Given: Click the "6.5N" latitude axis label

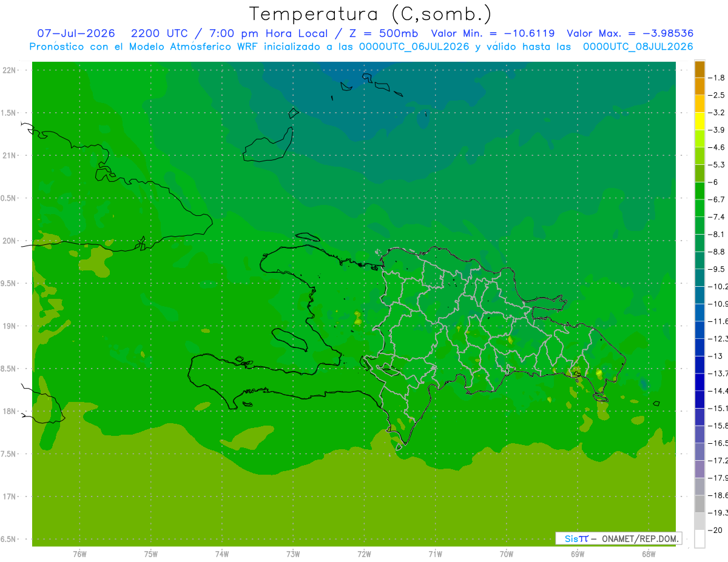Looking at the screenshot, I should [9, 539].
